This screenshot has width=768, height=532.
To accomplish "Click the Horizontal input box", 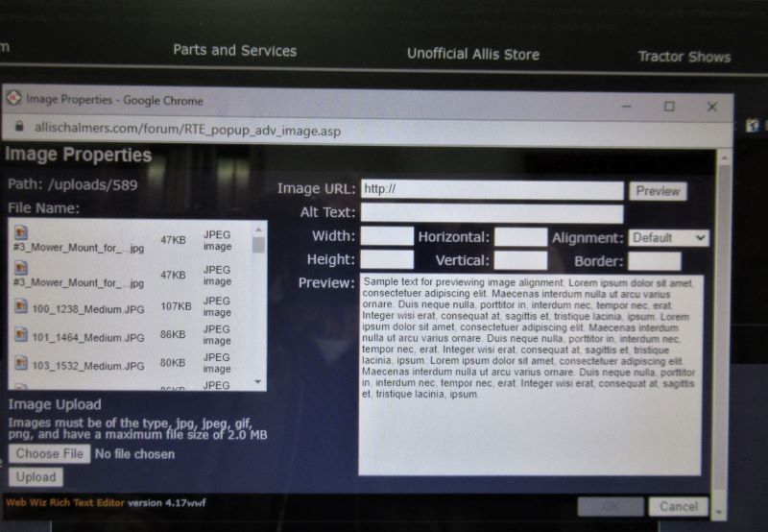I will pyautogui.click(x=520, y=237).
